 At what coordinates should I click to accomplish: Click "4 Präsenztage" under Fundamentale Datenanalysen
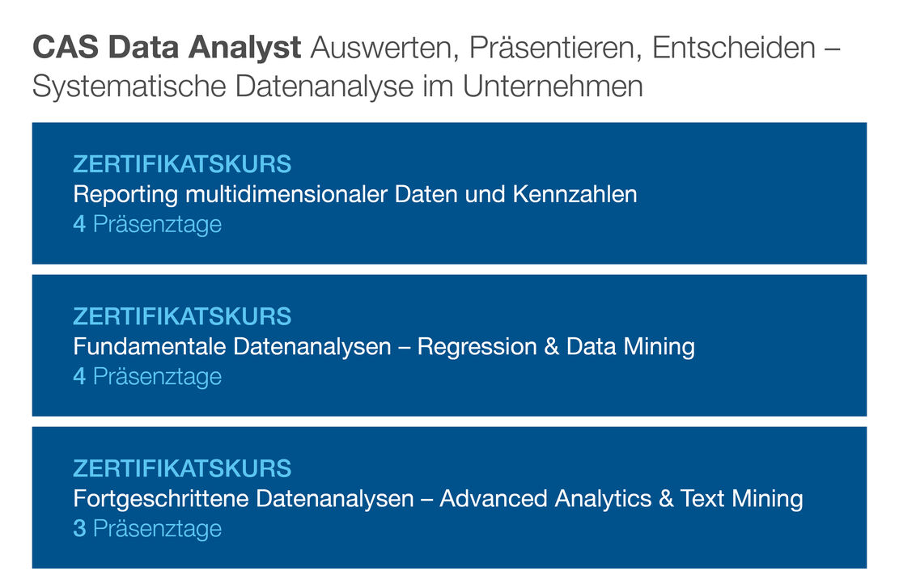pos(147,376)
